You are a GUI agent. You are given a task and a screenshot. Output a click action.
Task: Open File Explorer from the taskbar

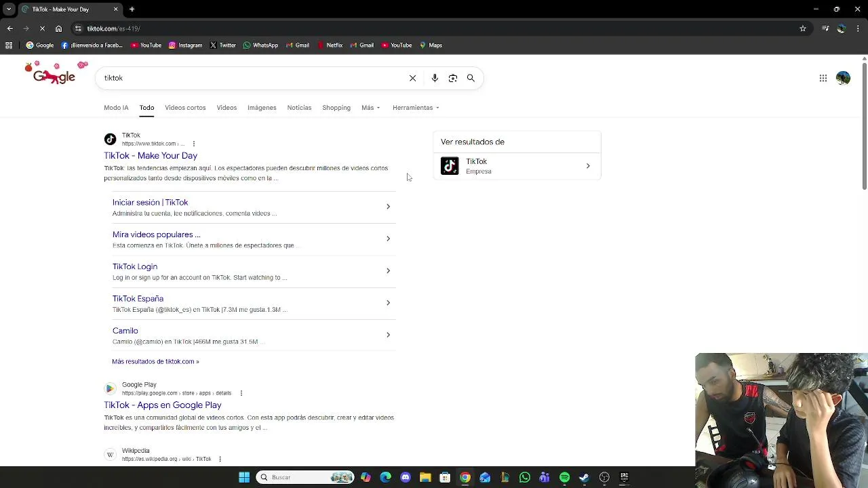[x=425, y=477]
